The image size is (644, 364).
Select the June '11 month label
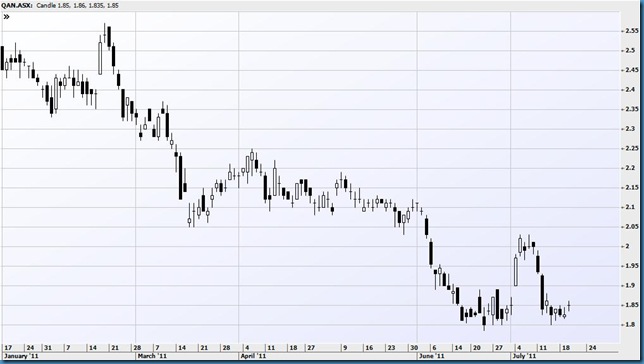point(432,356)
